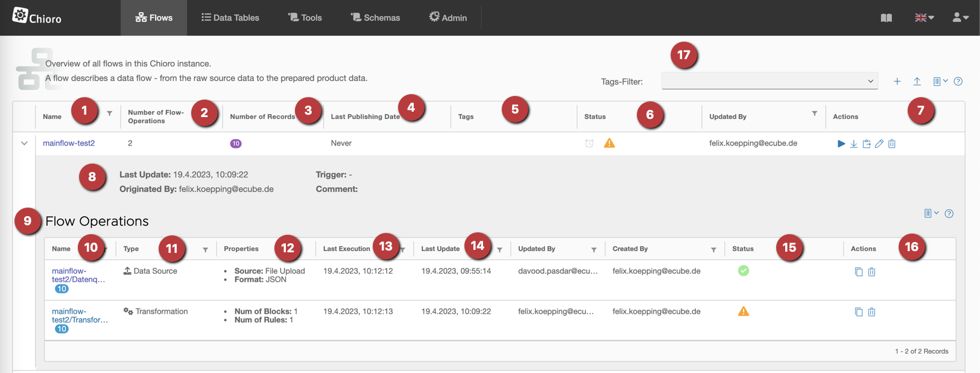Viewport: 980px width, 373px height.
Task: Delete the Transformation operation with trash icon
Action: [871, 312]
